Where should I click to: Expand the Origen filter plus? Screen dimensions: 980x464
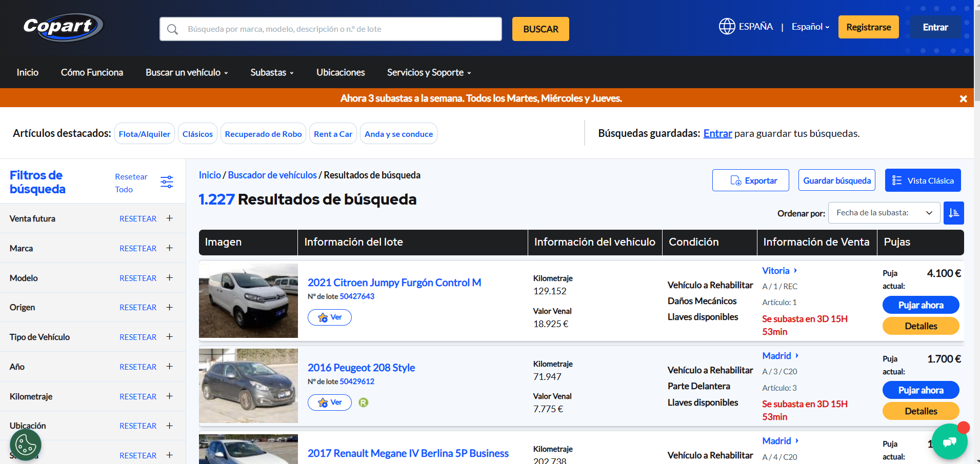point(169,307)
